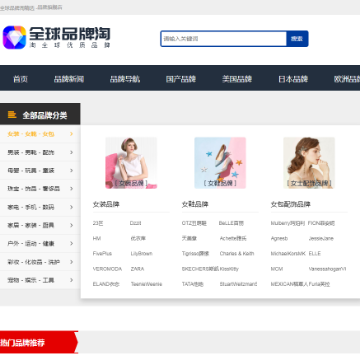Open the Agnesb brand link
The height and width of the screenshot is (360, 360).
pos(279,238)
